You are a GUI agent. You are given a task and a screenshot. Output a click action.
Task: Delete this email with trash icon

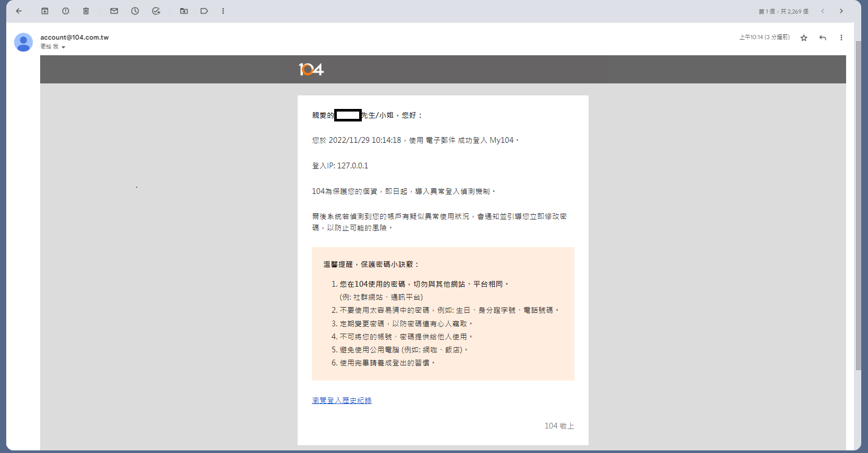86,11
